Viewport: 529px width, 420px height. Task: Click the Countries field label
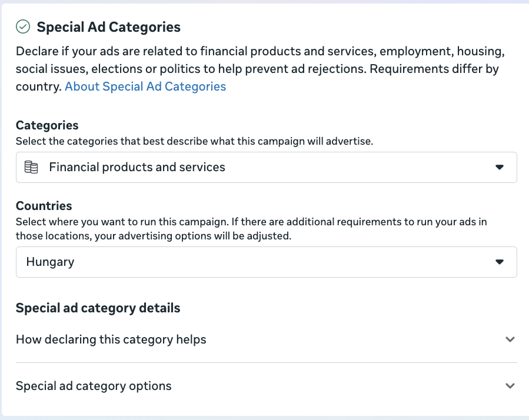[x=44, y=206]
